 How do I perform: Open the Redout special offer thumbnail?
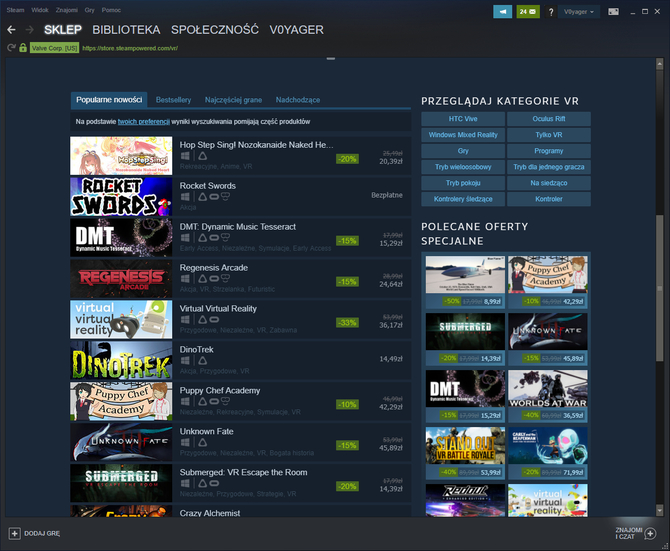click(465, 500)
